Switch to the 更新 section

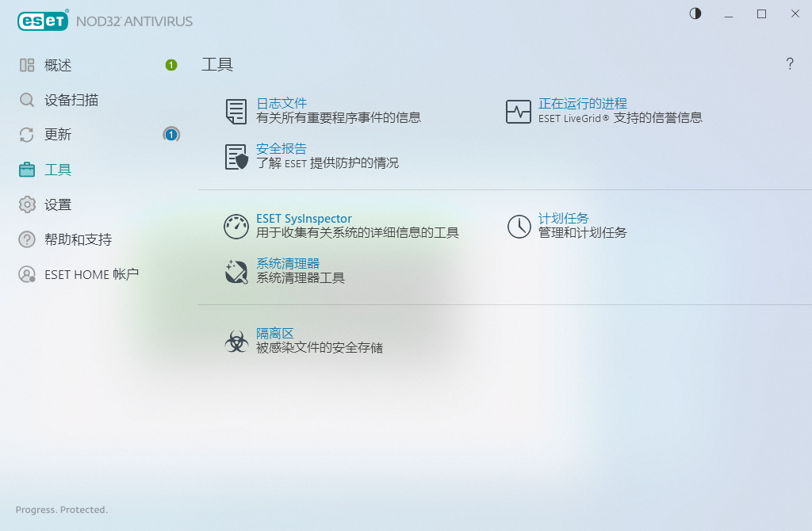pos(58,135)
